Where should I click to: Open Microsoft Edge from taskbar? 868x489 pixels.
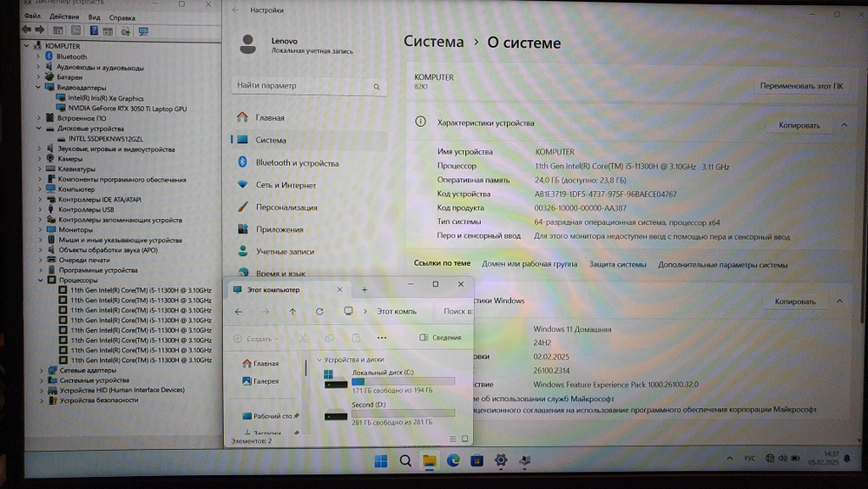453,460
